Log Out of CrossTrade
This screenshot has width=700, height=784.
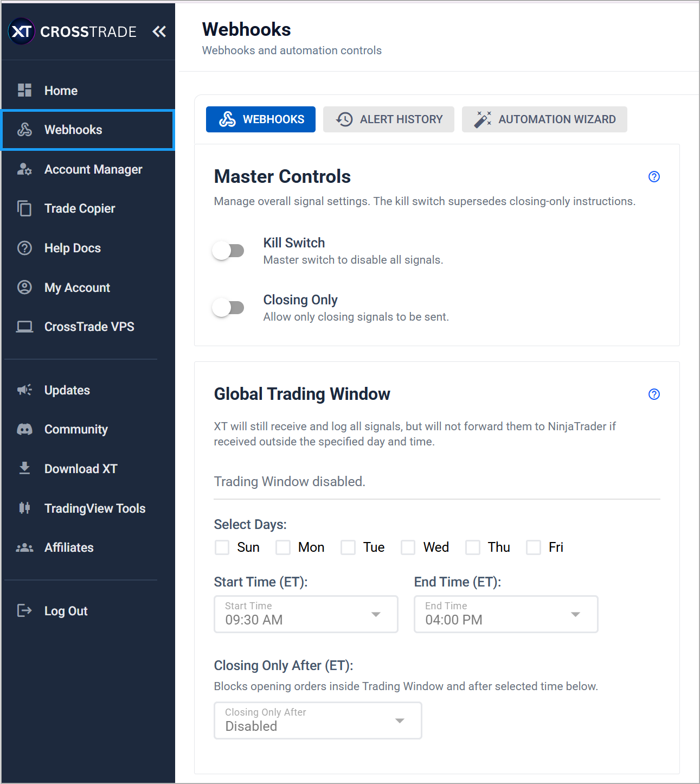coord(65,610)
